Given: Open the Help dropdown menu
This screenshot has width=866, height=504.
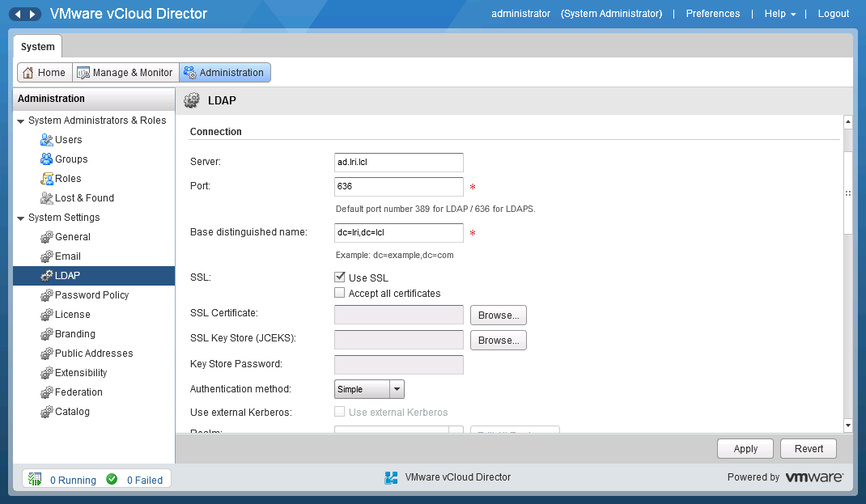Looking at the screenshot, I should coord(780,14).
